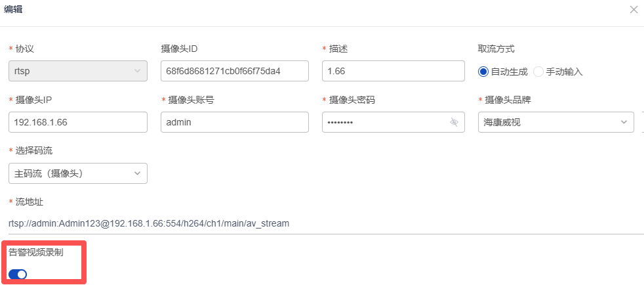The image size is (644, 285).
Task: Click the 取流方式 label
Action: [496, 49]
